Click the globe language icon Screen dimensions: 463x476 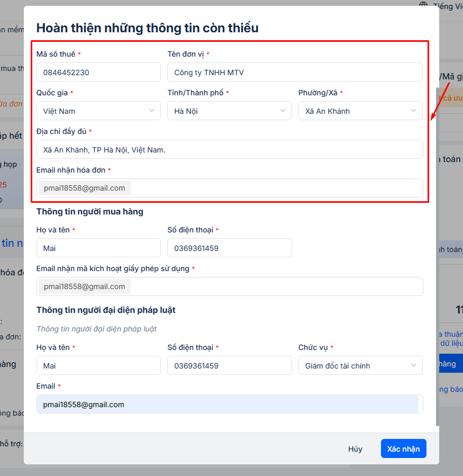423,6
